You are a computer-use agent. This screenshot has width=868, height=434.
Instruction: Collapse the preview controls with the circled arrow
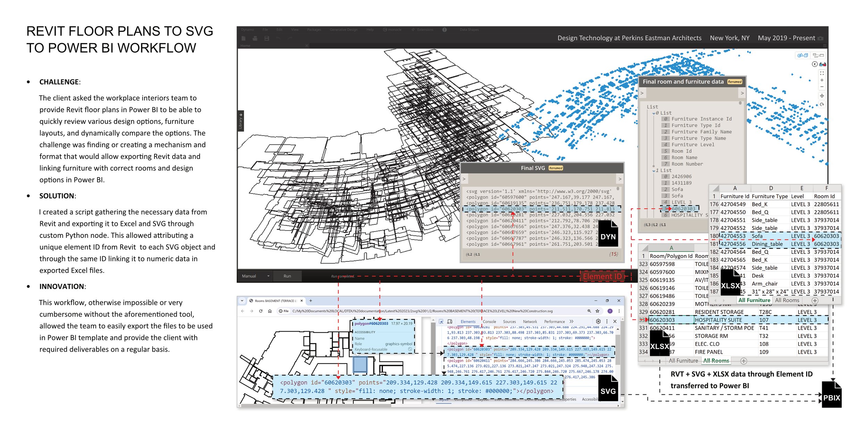point(815,64)
